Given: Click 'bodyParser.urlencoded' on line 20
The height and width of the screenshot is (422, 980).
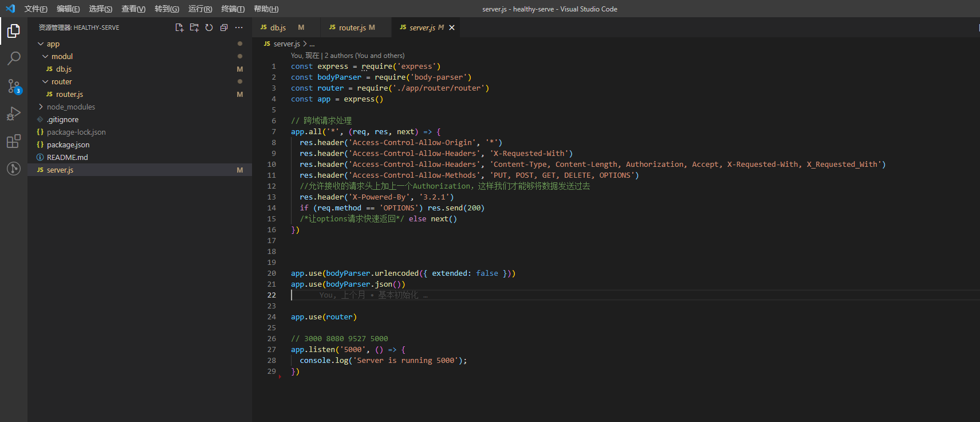Looking at the screenshot, I should (372, 273).
